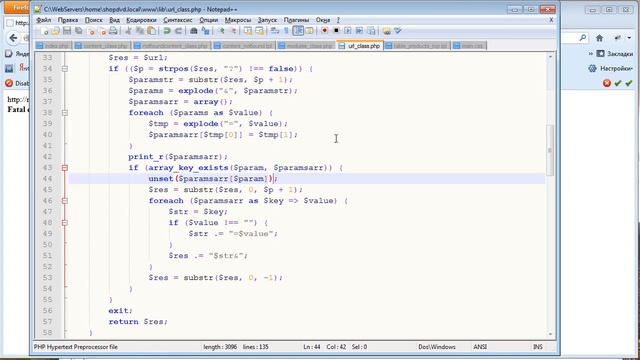Cut selection with the scissors icon
The width and height of the screenshot is (640, 360).
tap(128, 31)
